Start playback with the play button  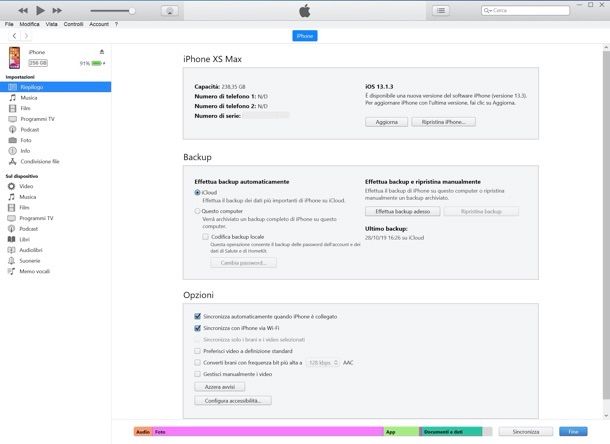pos(40,11)
